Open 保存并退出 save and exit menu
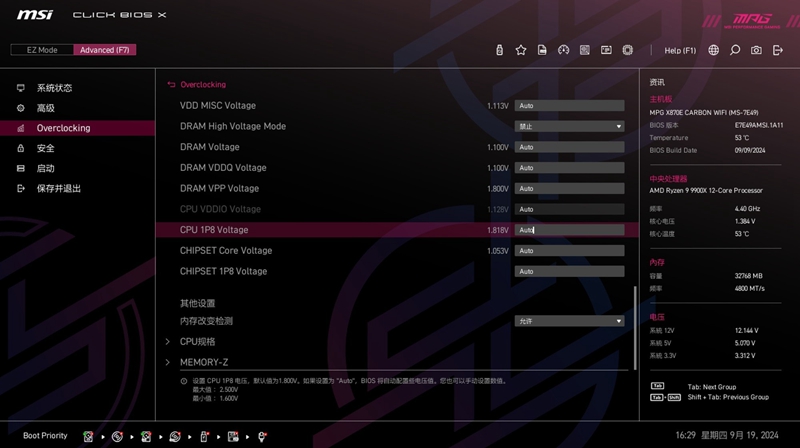Viewport: 800px width, 448px height. pyautogui.click(x=59, y=188)
